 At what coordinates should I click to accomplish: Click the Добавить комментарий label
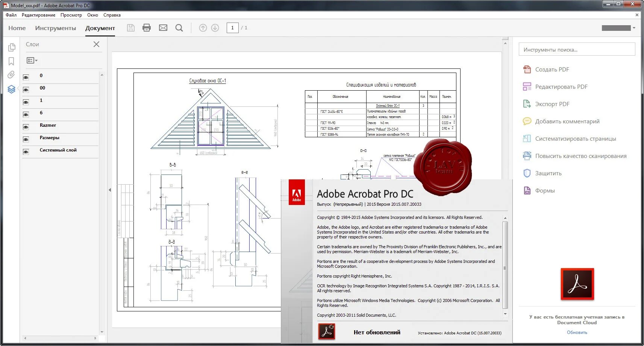coord(567,121)
